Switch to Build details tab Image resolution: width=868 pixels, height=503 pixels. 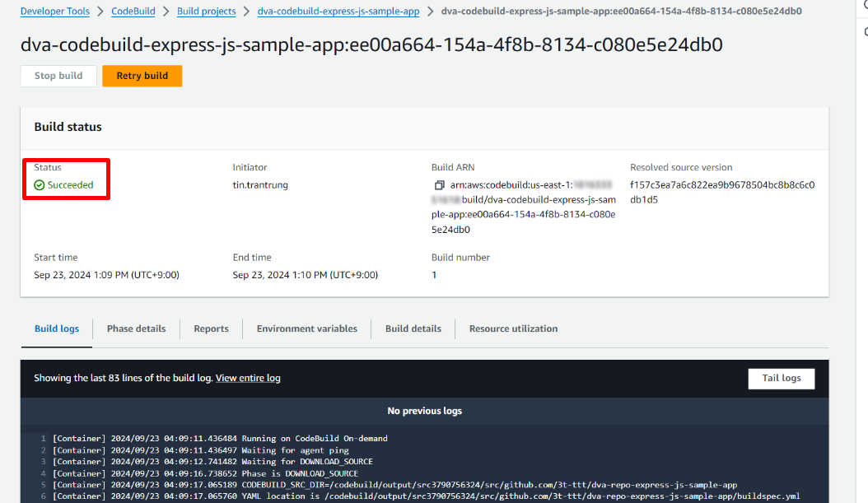(x=413, y=328)
